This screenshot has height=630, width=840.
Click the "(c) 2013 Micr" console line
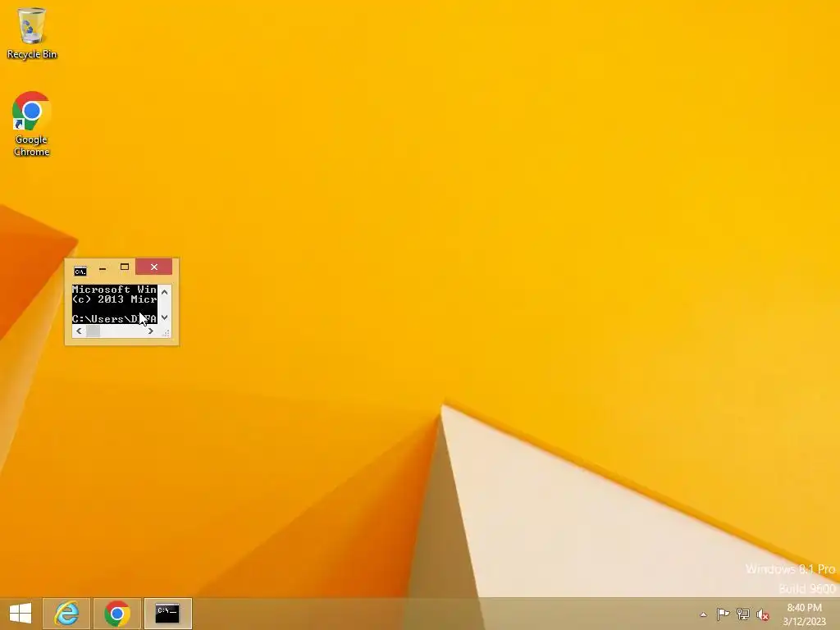tap(114, 299)
